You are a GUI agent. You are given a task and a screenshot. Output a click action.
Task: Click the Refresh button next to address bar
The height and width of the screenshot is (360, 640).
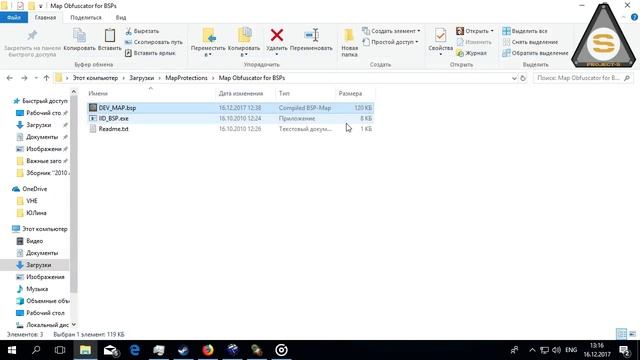click(523, 78)
